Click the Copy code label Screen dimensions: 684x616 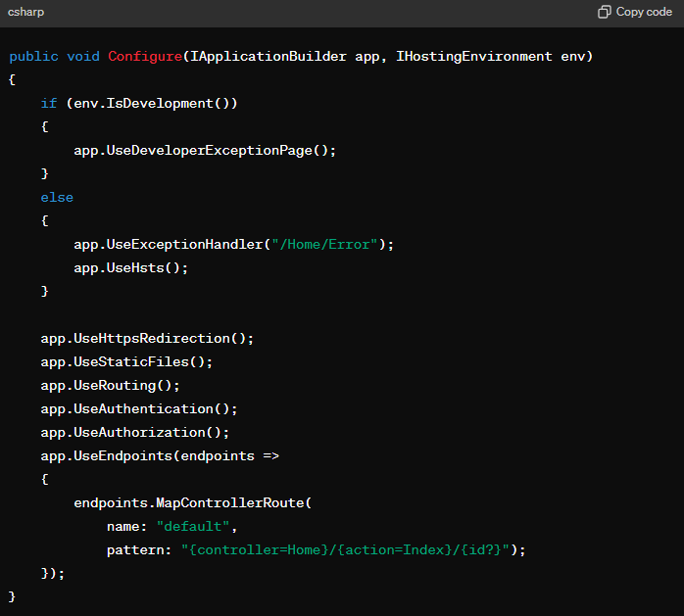tap(644, 12)
